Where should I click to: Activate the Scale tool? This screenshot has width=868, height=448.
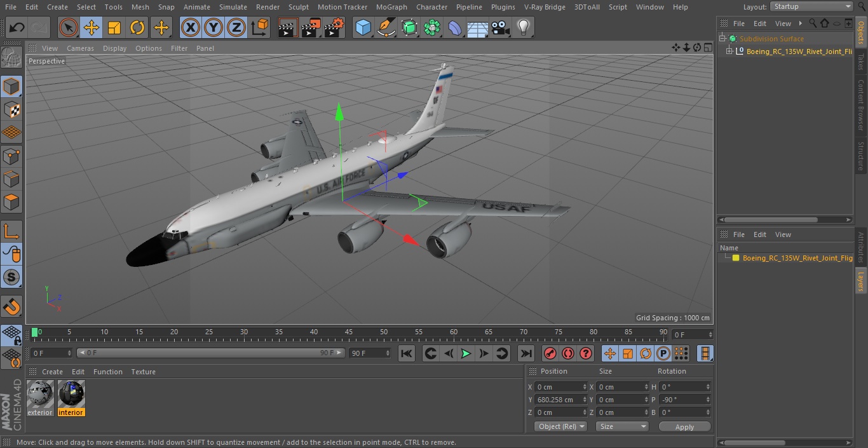(114, 27)
